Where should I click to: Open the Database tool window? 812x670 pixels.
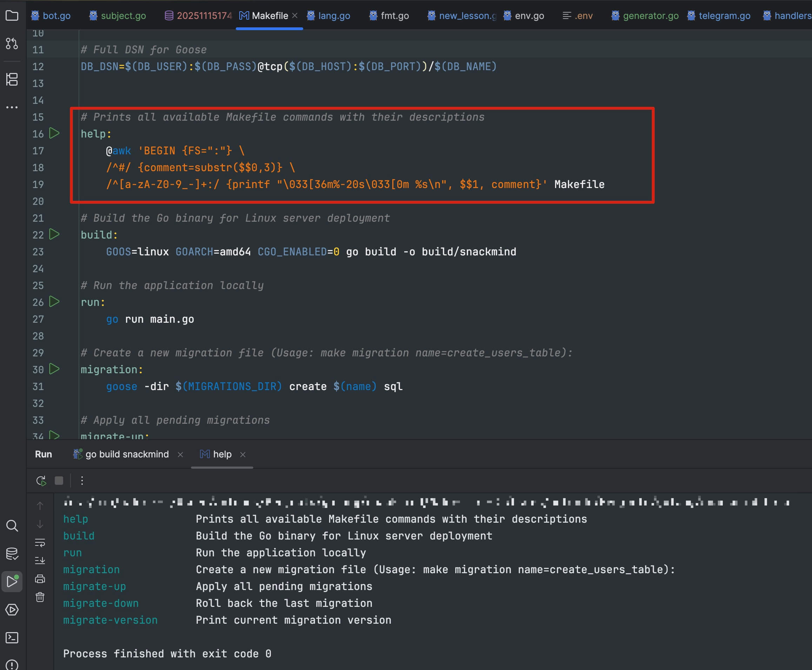coord(12,555)
